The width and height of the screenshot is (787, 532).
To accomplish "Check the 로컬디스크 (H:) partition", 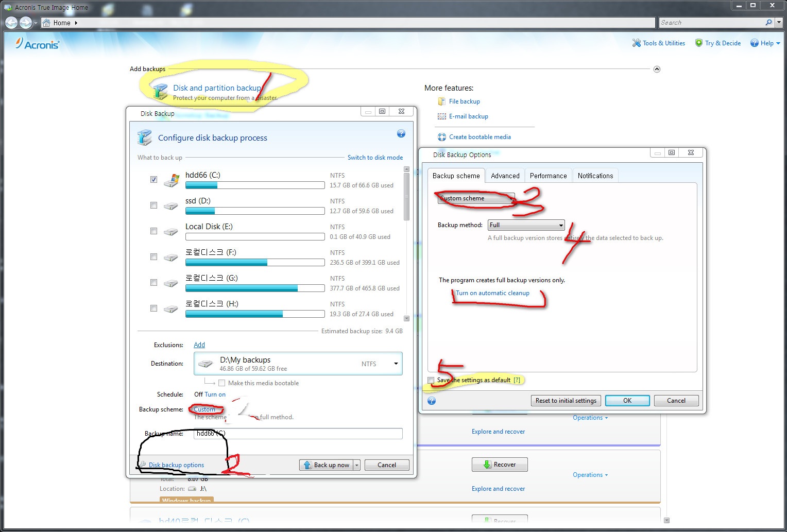I will (x=153, y=308).
